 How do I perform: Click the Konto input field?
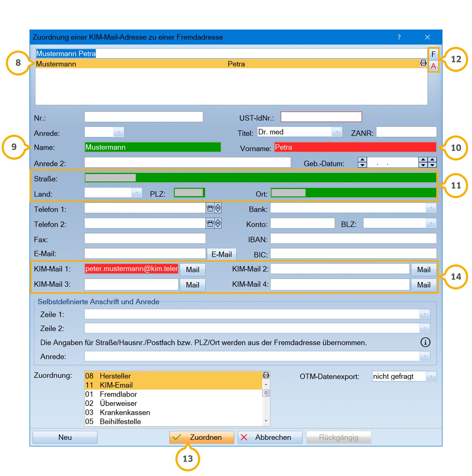[x=302, y=223]
